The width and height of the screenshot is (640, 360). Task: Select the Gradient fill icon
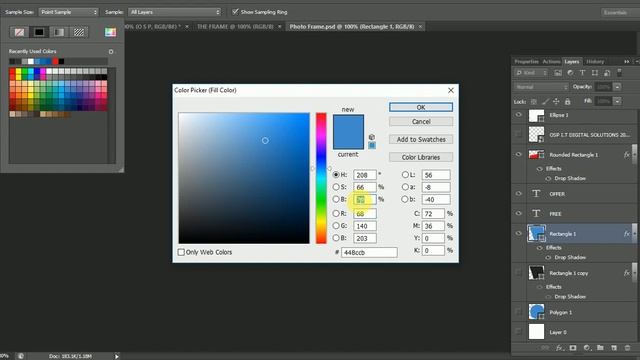(x=59, y=32)
